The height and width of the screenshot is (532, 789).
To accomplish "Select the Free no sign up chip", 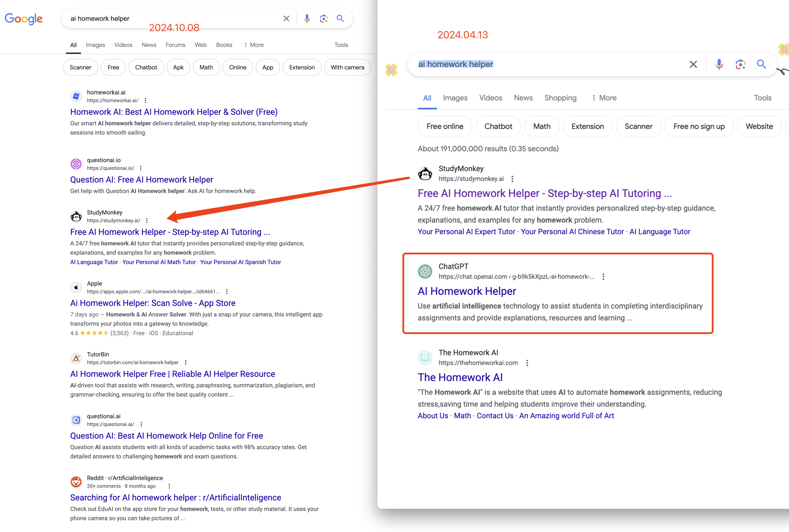I will coord(699,127).
